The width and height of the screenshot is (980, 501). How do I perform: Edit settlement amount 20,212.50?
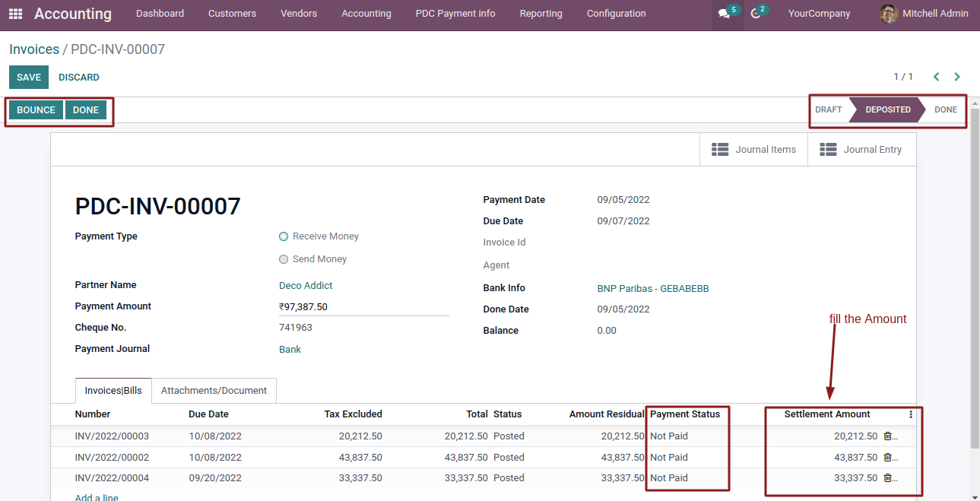(x=855, y=436)
